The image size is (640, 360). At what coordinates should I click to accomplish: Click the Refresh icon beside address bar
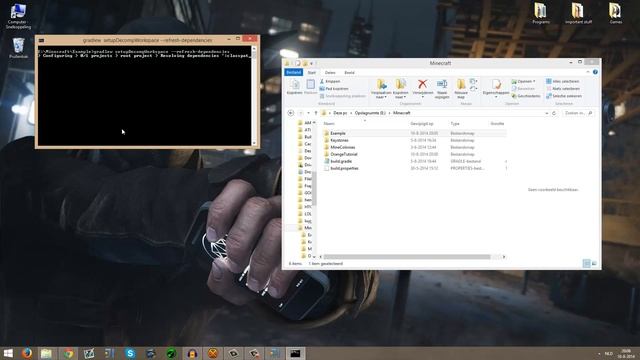(x=554, y=113)
